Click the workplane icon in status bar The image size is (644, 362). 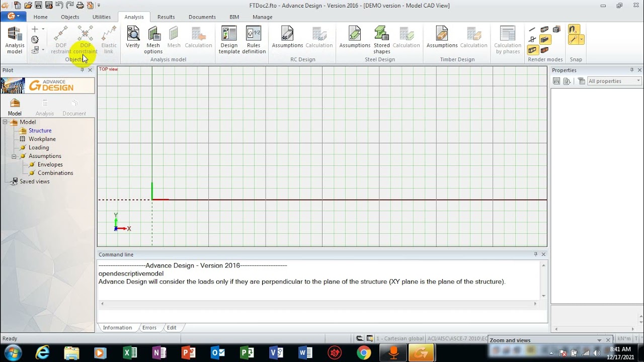pos(370,338)
